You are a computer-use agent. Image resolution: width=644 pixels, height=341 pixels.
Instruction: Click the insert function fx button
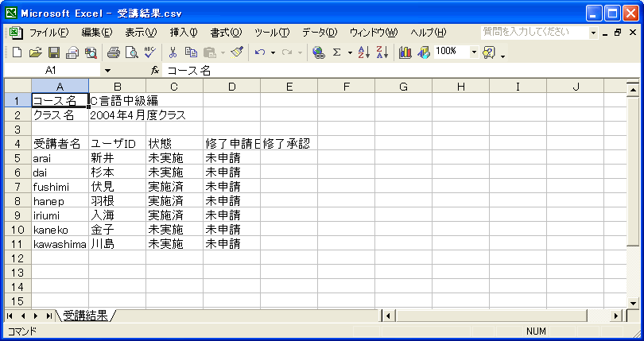click(155, 71)
